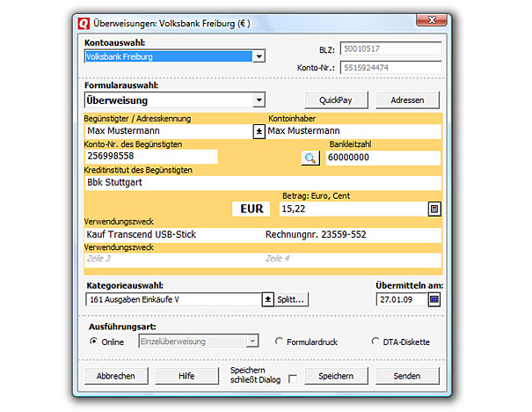
Task: Click the bank search magnifier icon
Action: [x=310, y=158]
